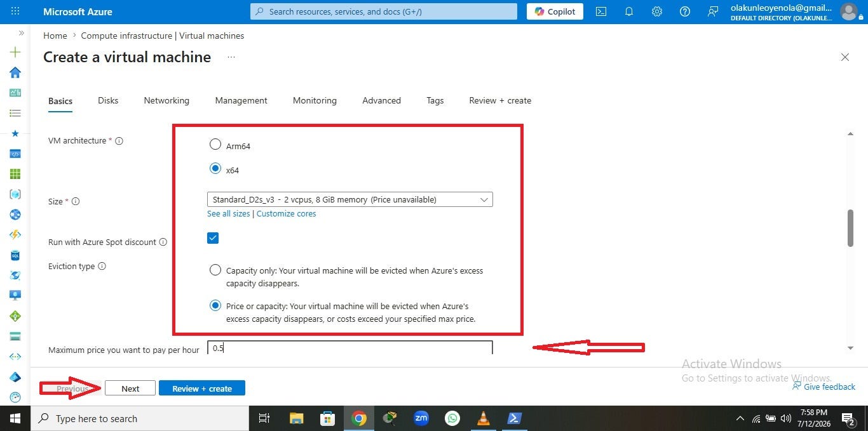Click the Home breadcrumb link
868x431 pixels.
pyautogui.click(x=55, y=36)
